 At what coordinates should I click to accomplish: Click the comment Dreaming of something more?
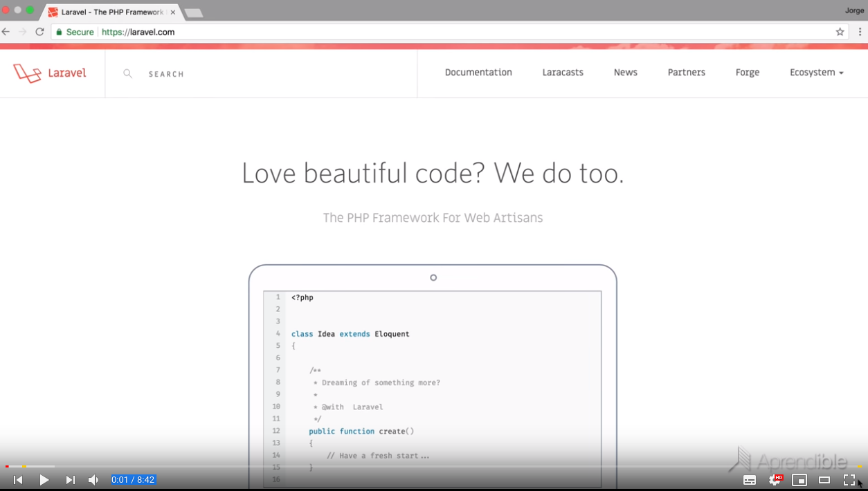381,383
